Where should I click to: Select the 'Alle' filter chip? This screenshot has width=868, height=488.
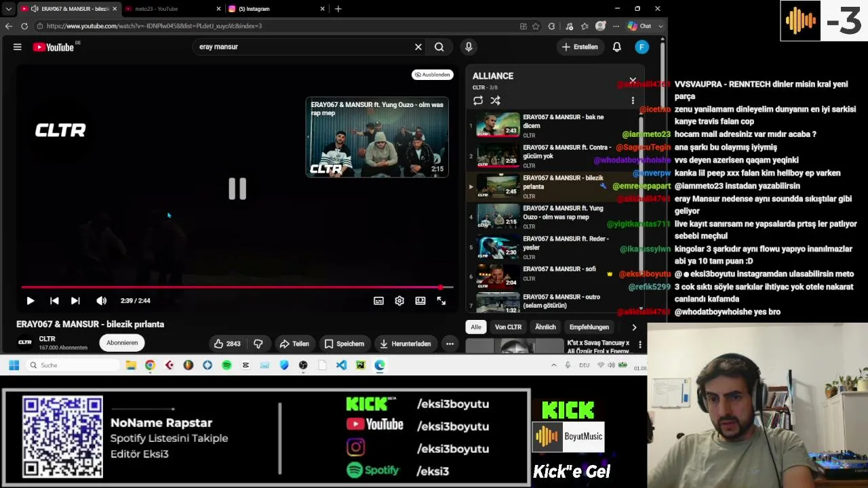pyautogui.click(x=476, y=327)
